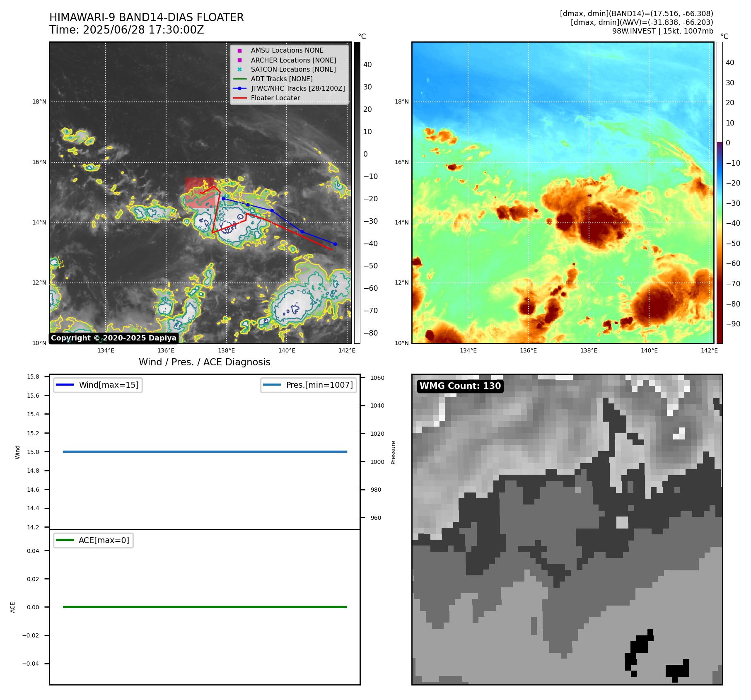Click the vertical Pressure axis label
Screen dimensions: 751x700
[394, 452]
